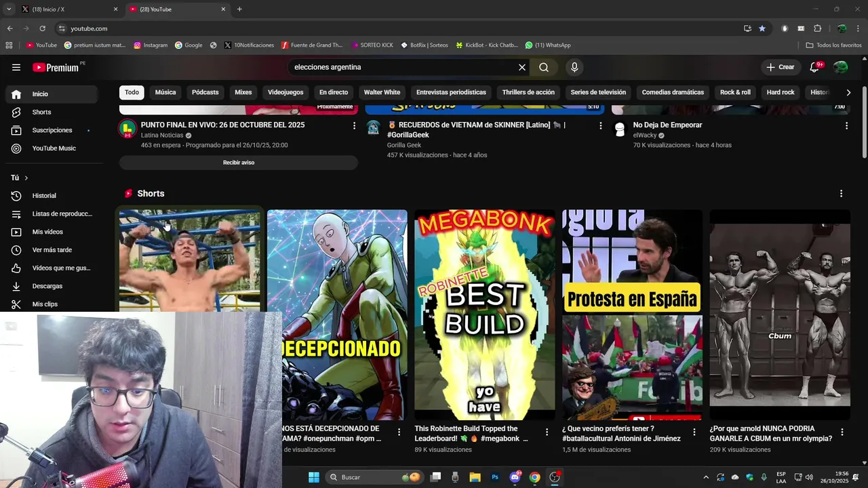Image resolution: width=868 pixels, height=488 pixels.
Task: Select the Series de televisión chip
Action: pyautogui.click(x=598, y=92)
